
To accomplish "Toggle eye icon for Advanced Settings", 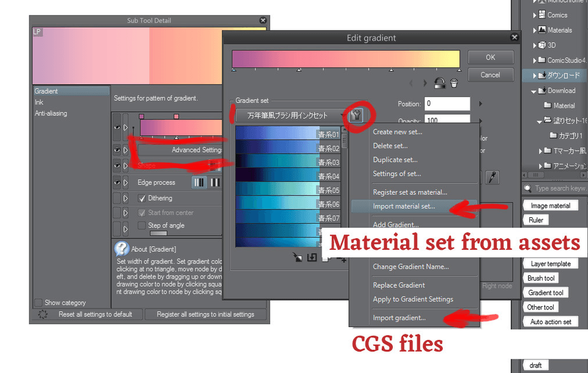I will pyautogui.click(x=117, y=150).
